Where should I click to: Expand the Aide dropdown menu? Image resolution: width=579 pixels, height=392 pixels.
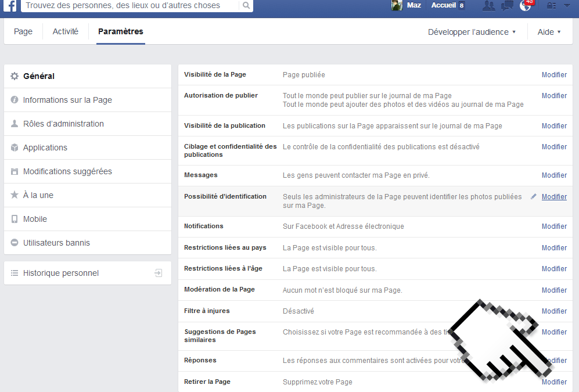[x=549, y=32]
